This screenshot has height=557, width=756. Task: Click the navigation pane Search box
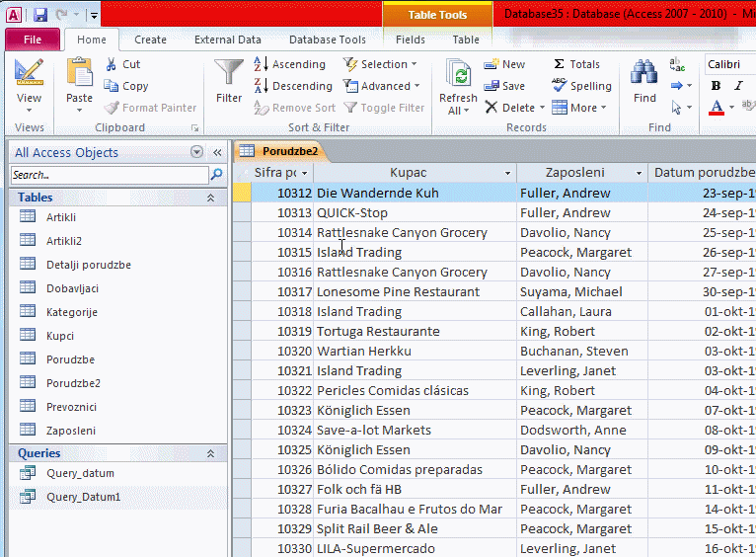point(109,175)
